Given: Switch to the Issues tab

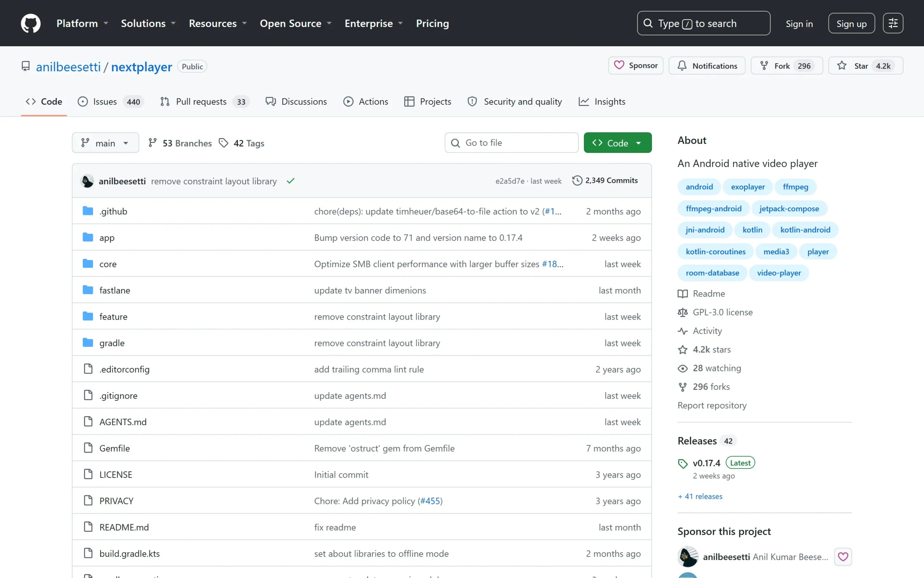Looking at the screenshot, I should [111, 102].
